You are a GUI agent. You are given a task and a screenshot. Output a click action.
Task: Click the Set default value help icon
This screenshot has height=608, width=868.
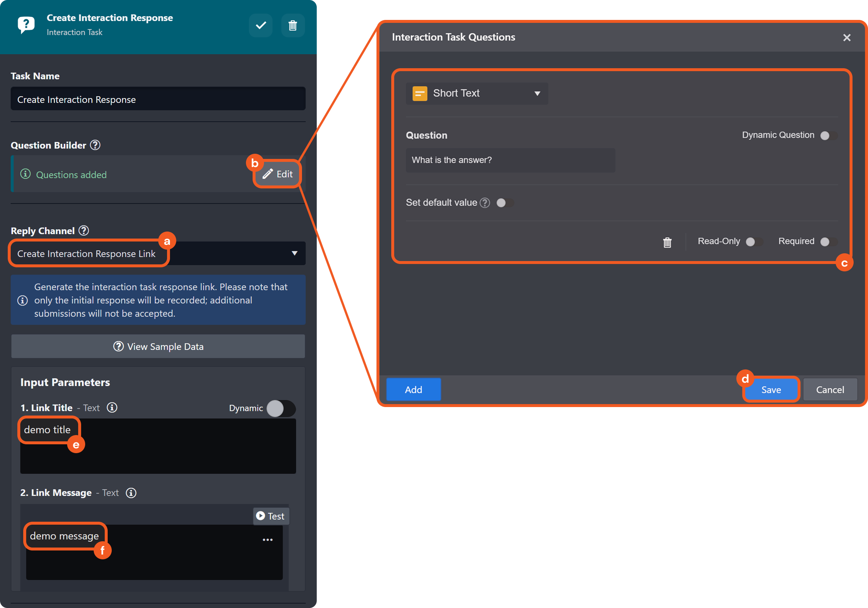(x=485, y=203)
